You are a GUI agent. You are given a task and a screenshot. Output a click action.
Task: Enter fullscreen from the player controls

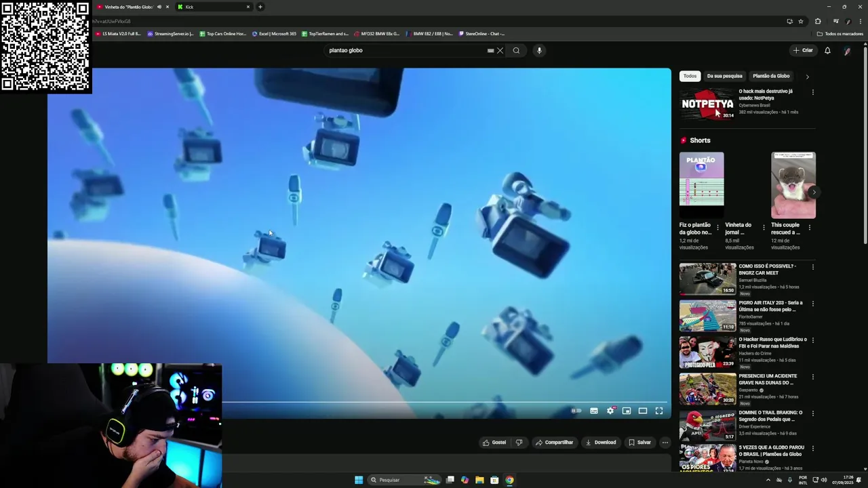(x=659, y=411)
